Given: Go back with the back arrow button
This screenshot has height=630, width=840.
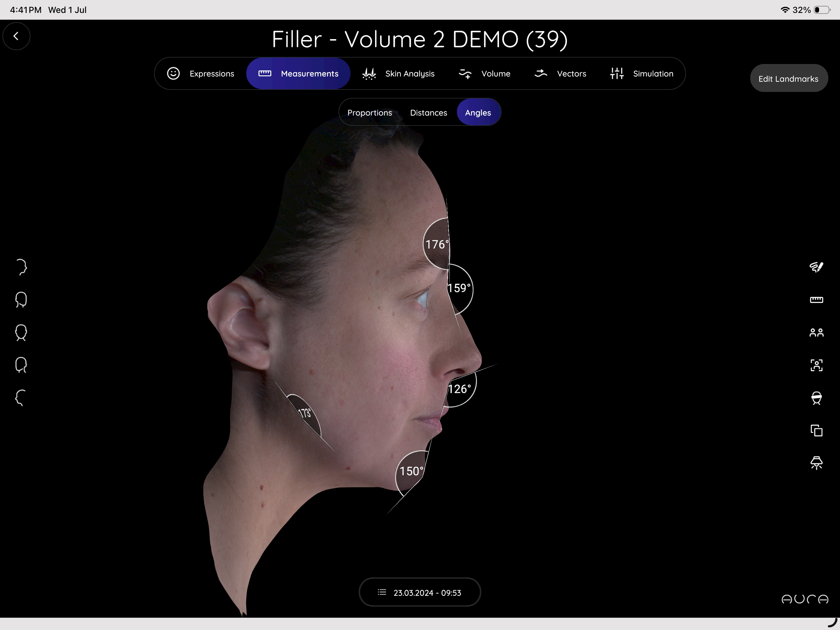Looking at the screenshot, I should (16, 36).
